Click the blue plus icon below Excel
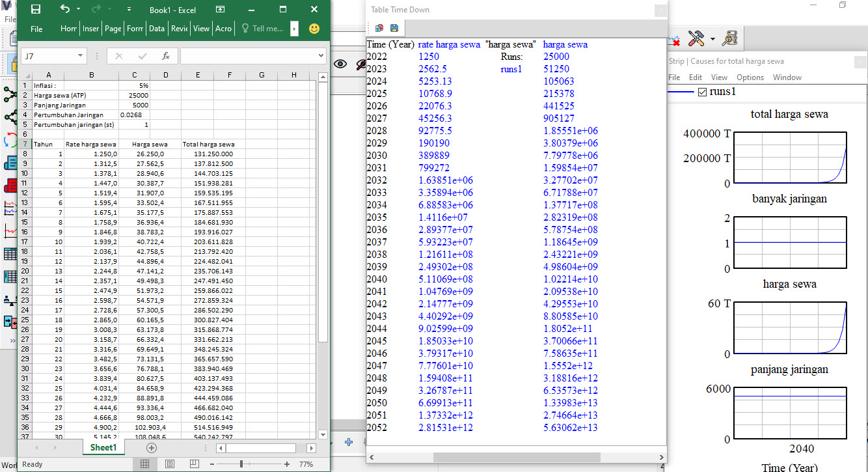The image size is (868, 472). point(349,443)
